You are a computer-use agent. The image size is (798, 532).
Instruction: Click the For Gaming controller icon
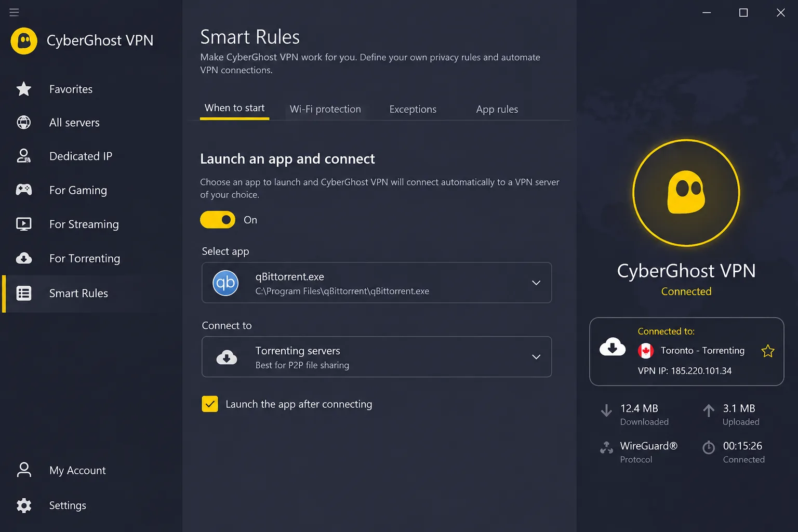point(24,190)
